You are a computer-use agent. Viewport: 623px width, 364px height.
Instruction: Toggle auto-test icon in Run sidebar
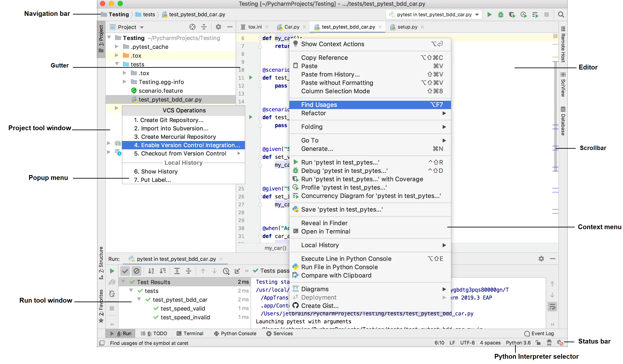(112, 294)
